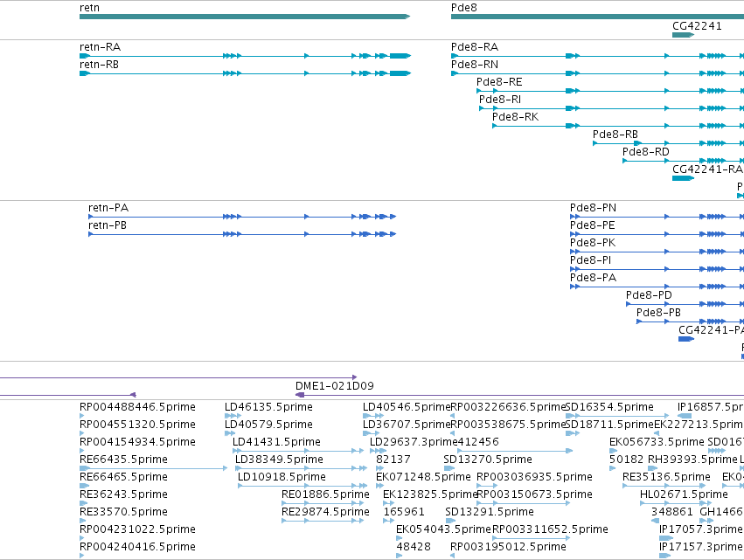Select the retn gene bar
Screen dimensions: 744x560
(x=245, y=17)
